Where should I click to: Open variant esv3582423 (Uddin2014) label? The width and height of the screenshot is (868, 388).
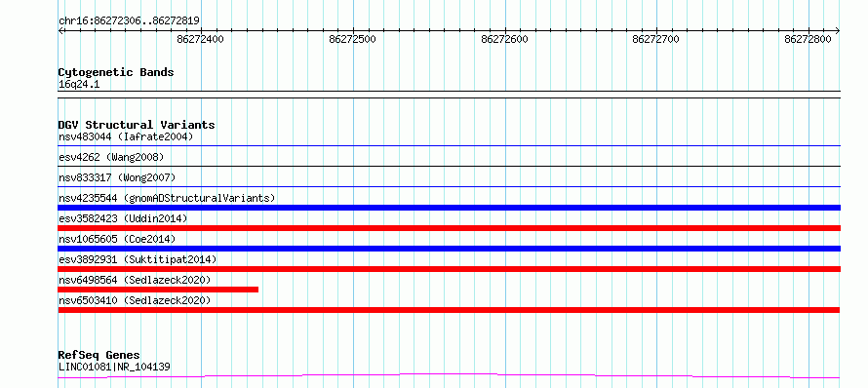coord(123,218)
